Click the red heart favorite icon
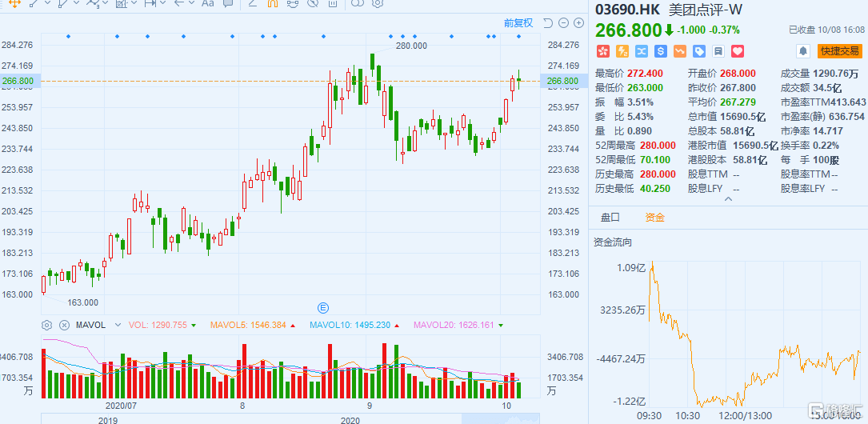The height and width of the screenshot is (424, 868). [x=738, y=51]
